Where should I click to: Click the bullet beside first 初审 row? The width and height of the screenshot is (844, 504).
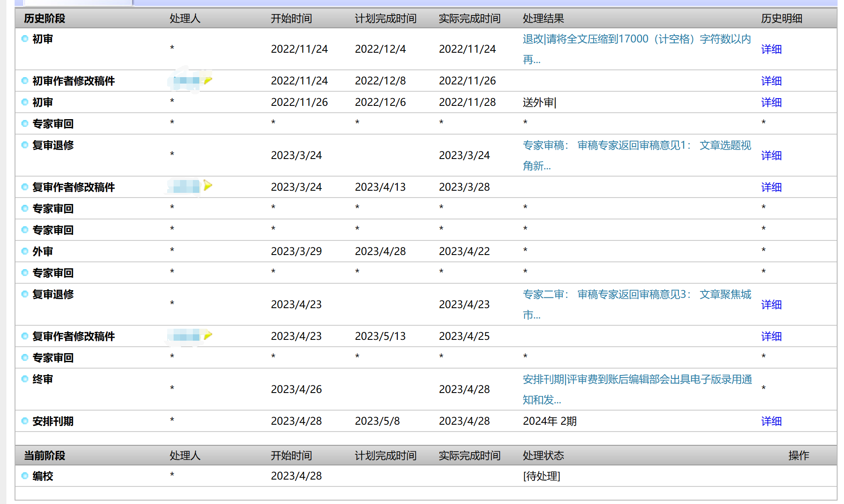point(25,39)
